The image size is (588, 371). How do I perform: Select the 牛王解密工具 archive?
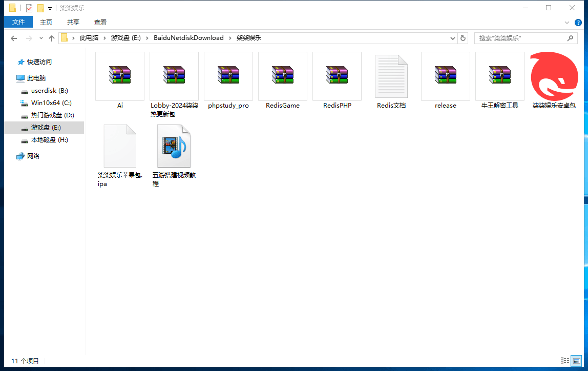click(499, 76)
